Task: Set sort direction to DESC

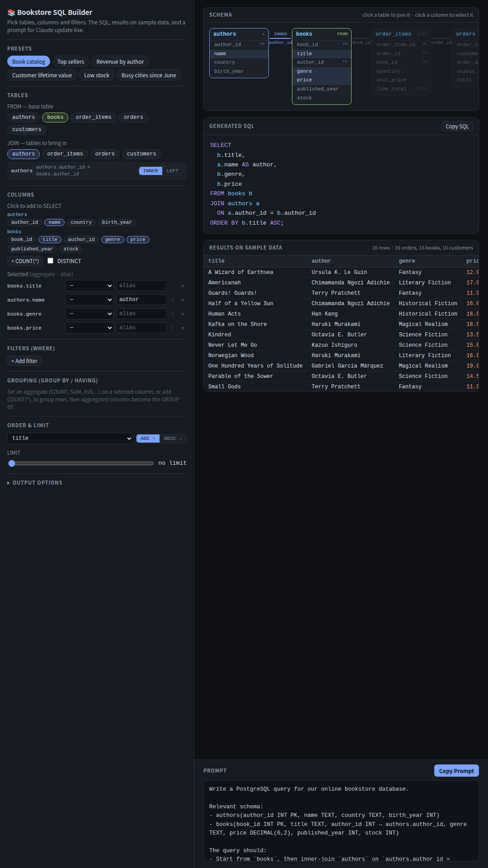Action: (173, 439)
